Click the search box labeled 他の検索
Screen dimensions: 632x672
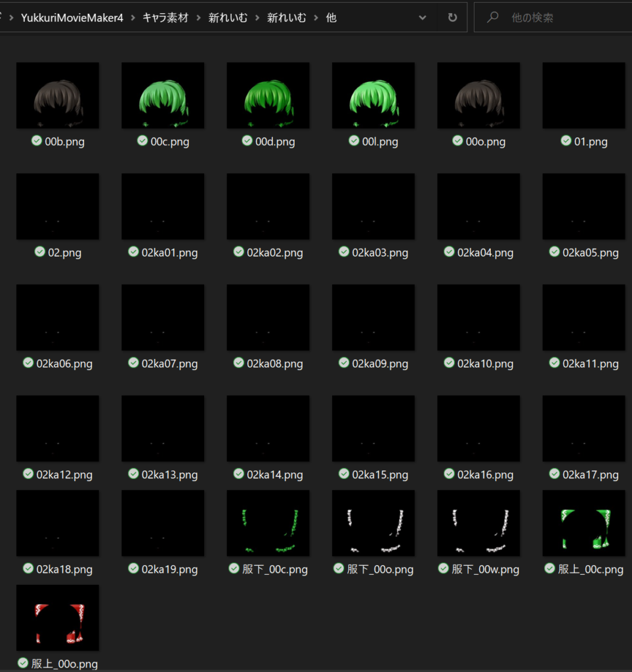point(553,18)
